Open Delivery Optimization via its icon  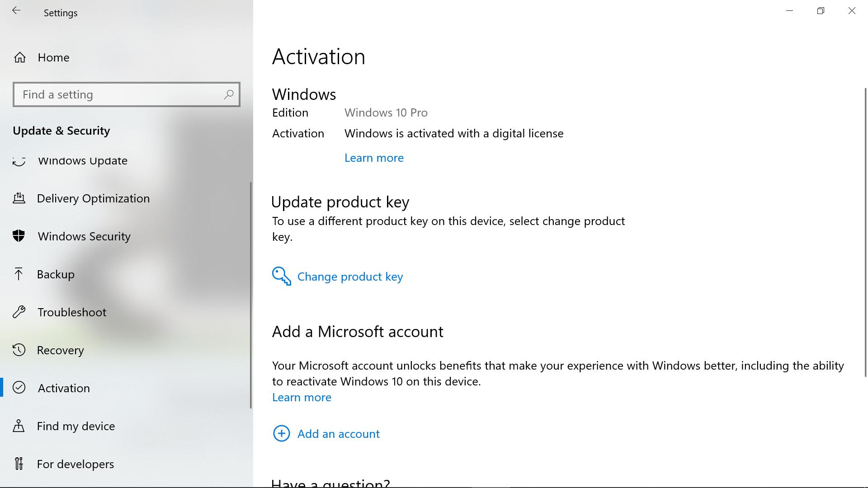(x=19, y=198)
